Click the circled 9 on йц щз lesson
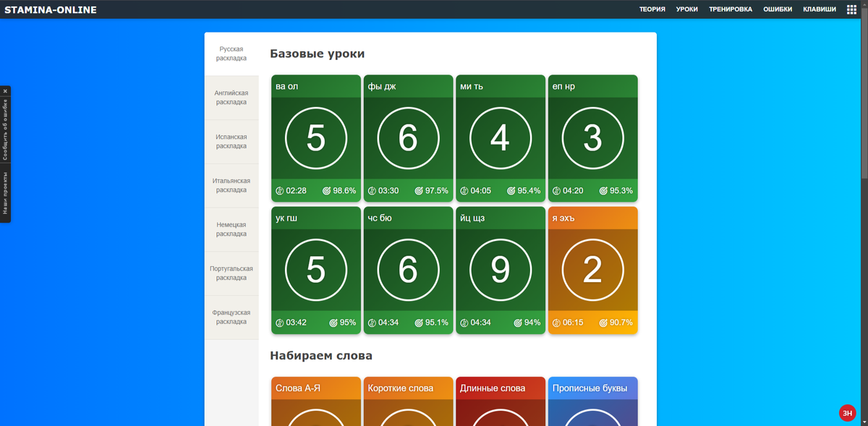Image resolution: width=868 pixels, height=426 pixels. (x=501, y=269)
